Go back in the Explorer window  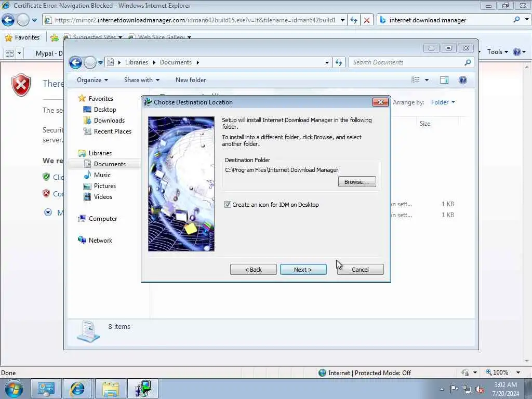(76, 62)
